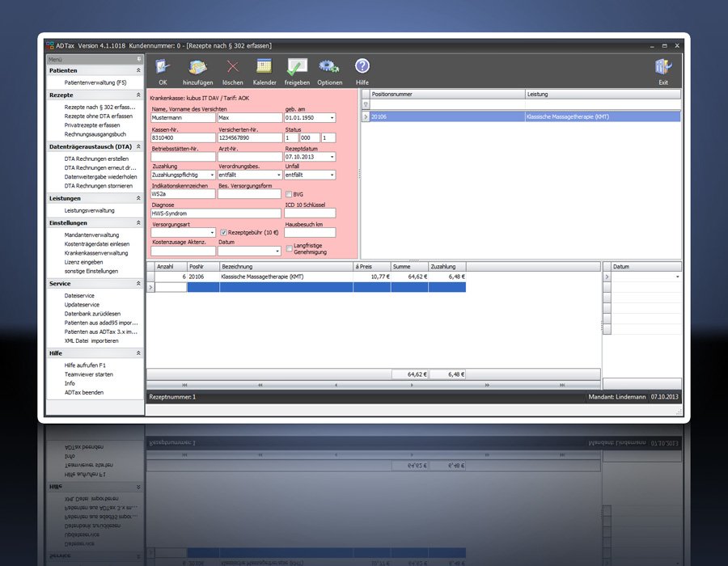
Task: Open sonstige Einstellungen
Action: (91, 272)
